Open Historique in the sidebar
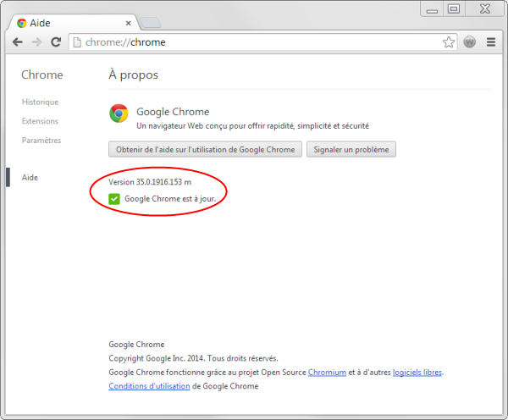508x420 pixels. tap(40, 102)
